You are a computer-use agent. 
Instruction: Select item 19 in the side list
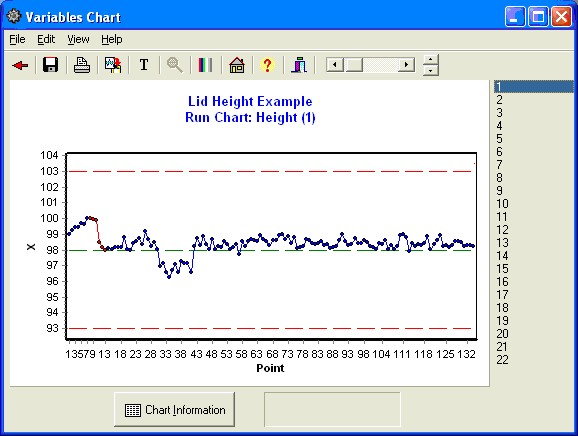pos(534,321)
